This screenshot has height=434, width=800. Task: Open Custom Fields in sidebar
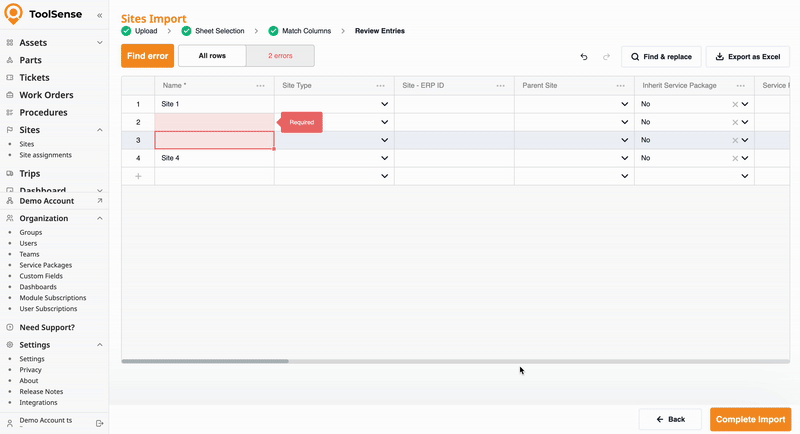(41, 276)
